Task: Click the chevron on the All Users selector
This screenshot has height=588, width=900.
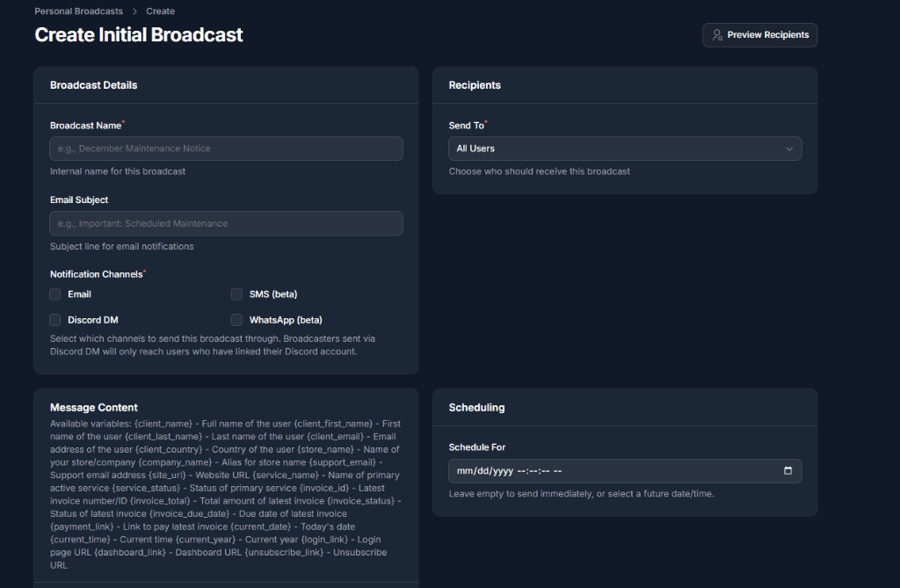Action: 789,149
